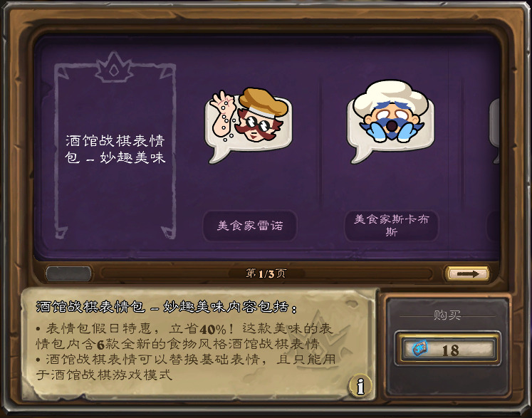532x418 pixels.
Task: Select the 美食家斯卡布斯 name label
Action: [392, 226]
